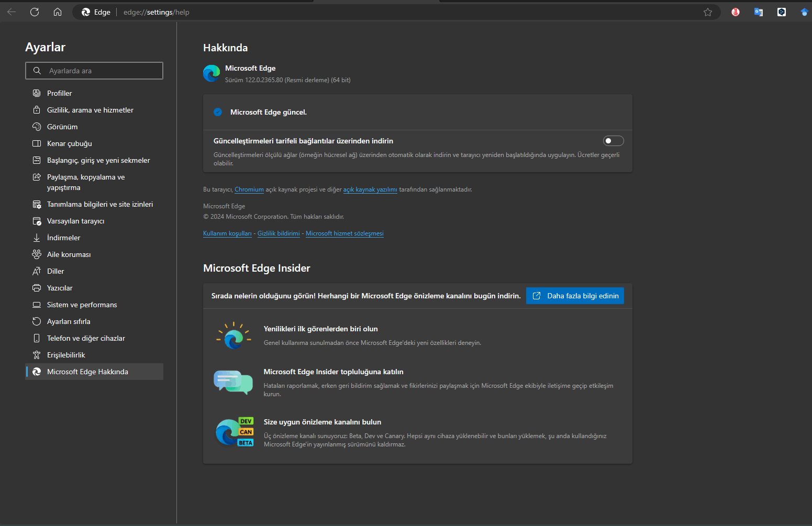Click the DEV CAN BETA channels icon
Image resolution: width=812 pixels, height=526 pixels.
[235, 432]
